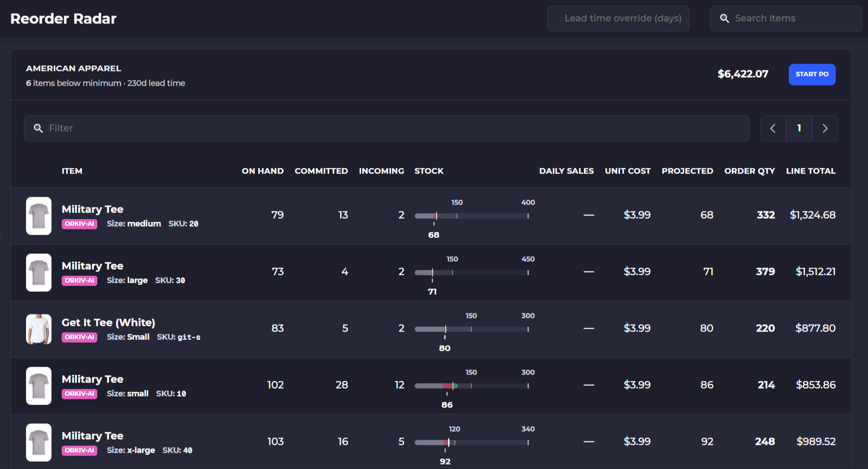Image resolution: width=868 pixels, height=469 pixels.
Task: Sort by the ON HAND column header
Action: (x=263, y=171)
